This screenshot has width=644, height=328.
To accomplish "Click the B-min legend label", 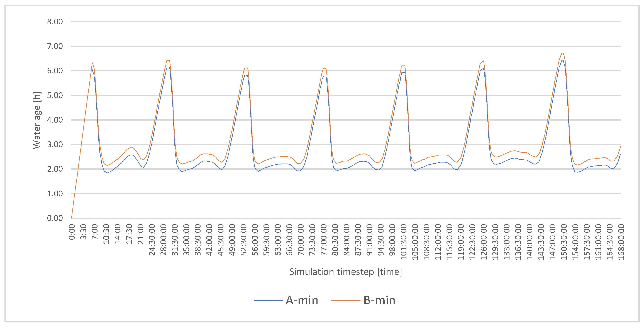I will coord(379,300).
